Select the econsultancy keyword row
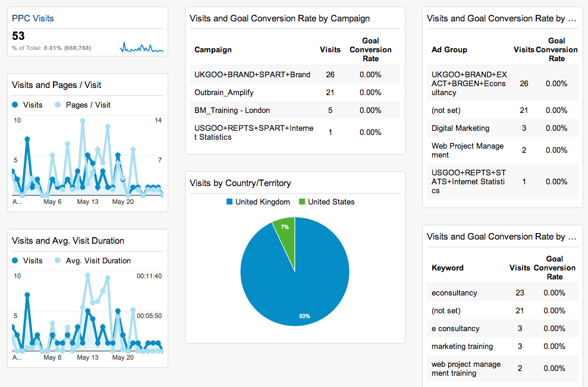 (454, 293)
